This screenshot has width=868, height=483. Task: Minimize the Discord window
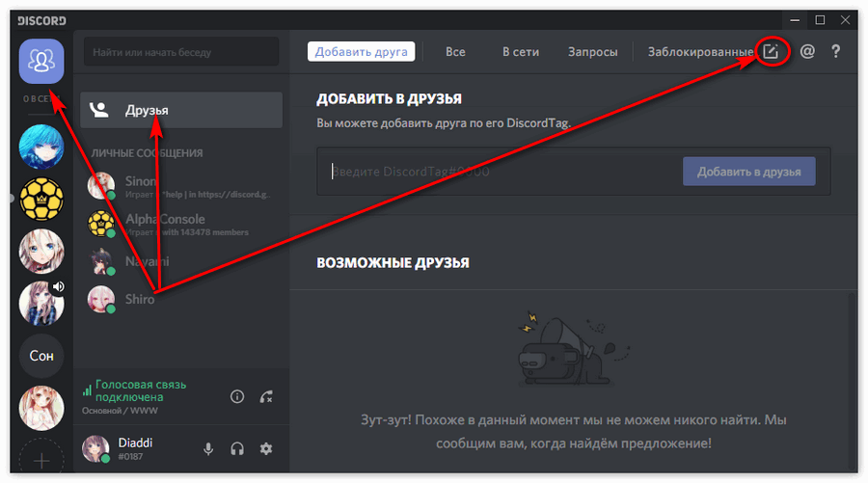795,20
